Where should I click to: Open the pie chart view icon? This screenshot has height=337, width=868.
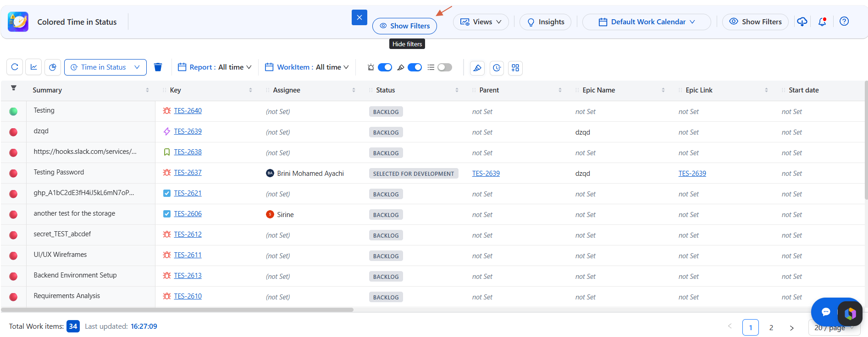coord(53,67)
